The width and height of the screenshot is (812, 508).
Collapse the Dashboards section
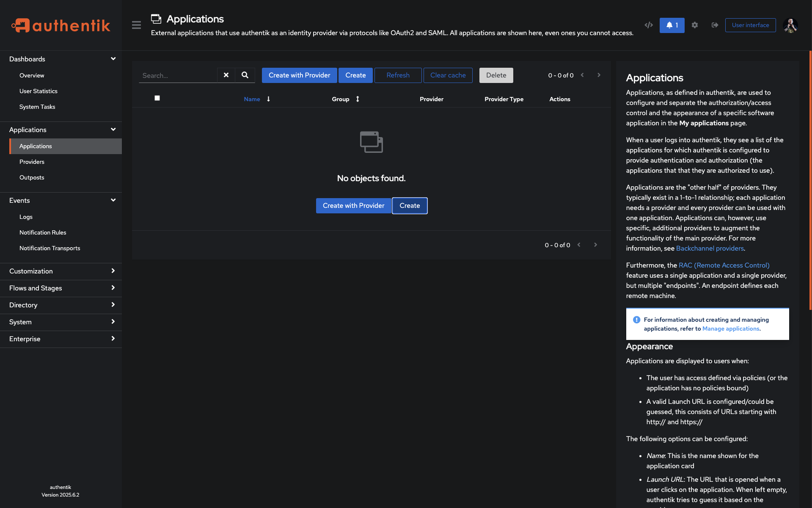[61, 59]
